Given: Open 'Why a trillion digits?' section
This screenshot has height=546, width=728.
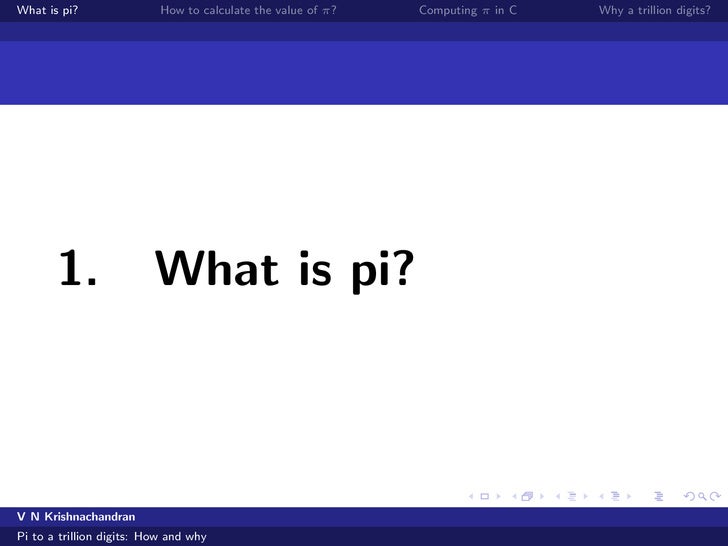Looking at the screenshot, I should (655, 10).
